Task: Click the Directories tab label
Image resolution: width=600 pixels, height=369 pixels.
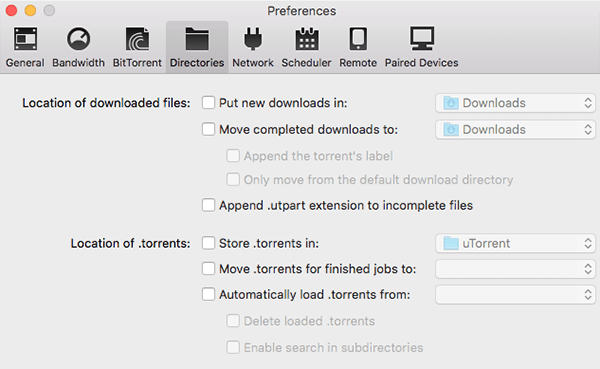Action: pyautogui.click(x=197, y=63)
